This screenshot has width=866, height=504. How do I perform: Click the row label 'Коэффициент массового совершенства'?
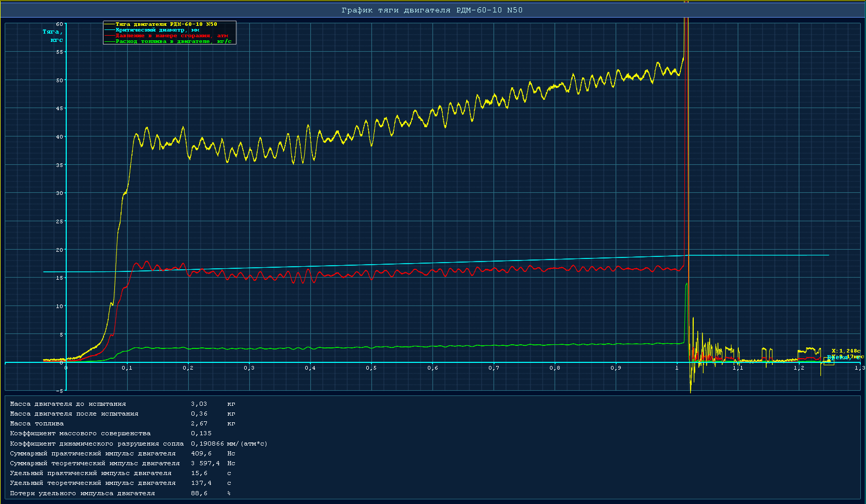click(x=80, y=434)
